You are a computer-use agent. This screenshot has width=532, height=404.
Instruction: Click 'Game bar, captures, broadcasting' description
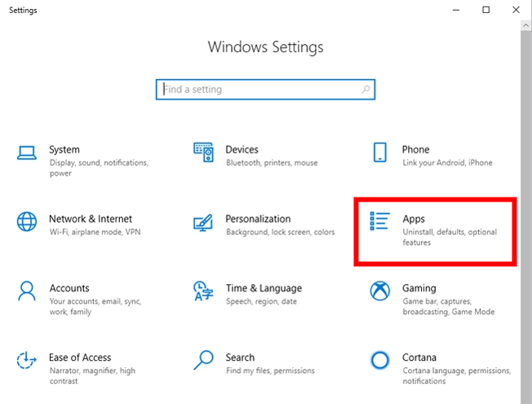(x=449, y=307)
